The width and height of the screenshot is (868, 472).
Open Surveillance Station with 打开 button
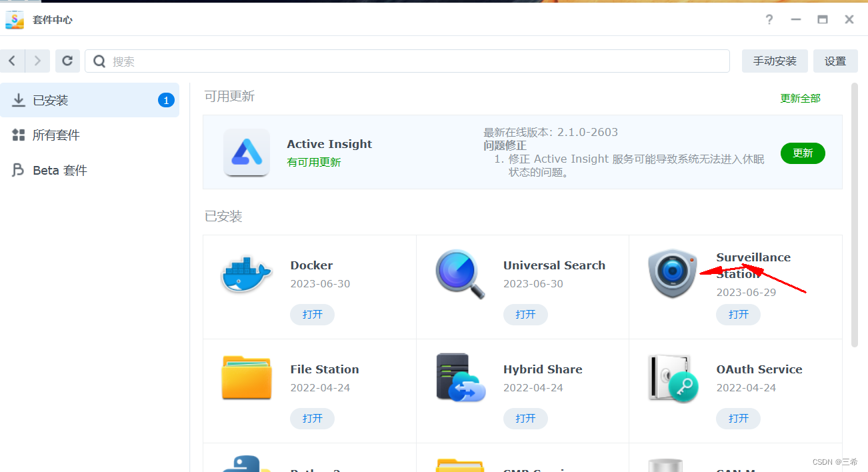[739, 315]
